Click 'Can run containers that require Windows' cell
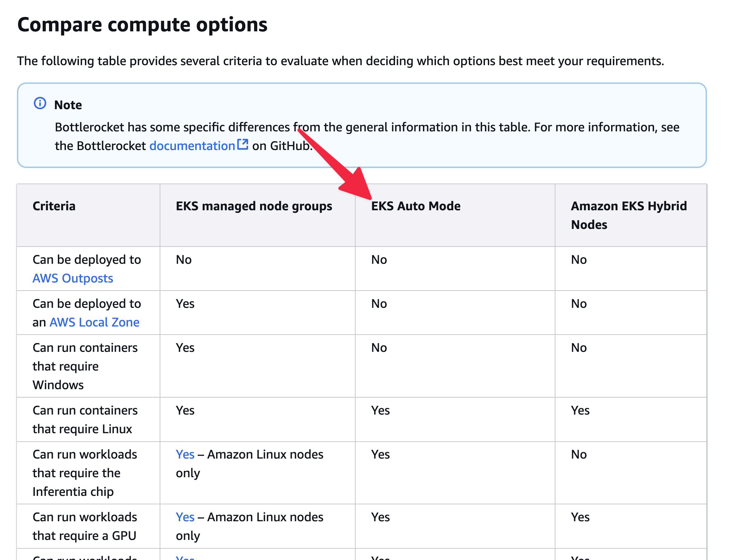The image size is (738, 560). (x=85, y=366)
